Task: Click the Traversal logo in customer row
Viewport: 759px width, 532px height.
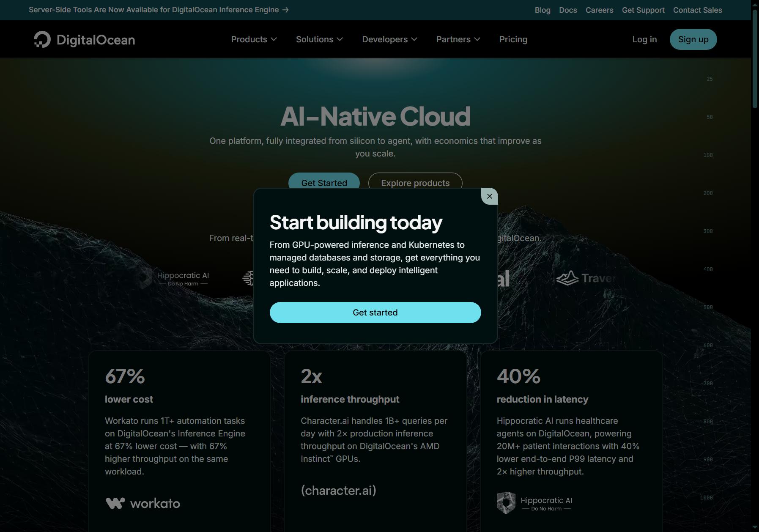Action: pos(586,278)
